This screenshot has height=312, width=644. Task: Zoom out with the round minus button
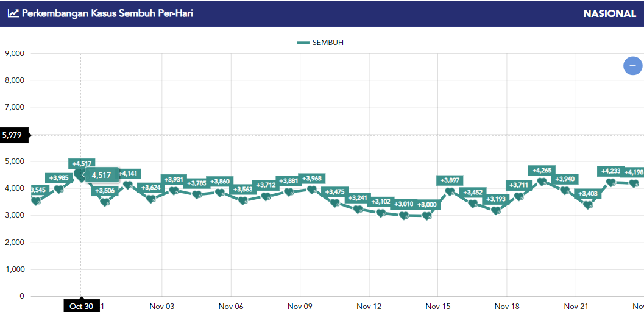coord(632,66)
